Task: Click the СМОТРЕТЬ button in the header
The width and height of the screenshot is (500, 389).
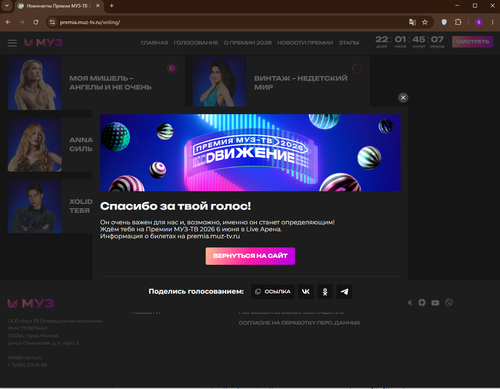Action: (x=472, y=42)
